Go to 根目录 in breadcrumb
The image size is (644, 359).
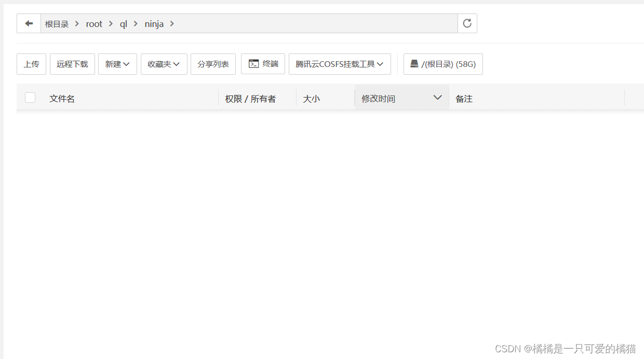click(57, 24)
